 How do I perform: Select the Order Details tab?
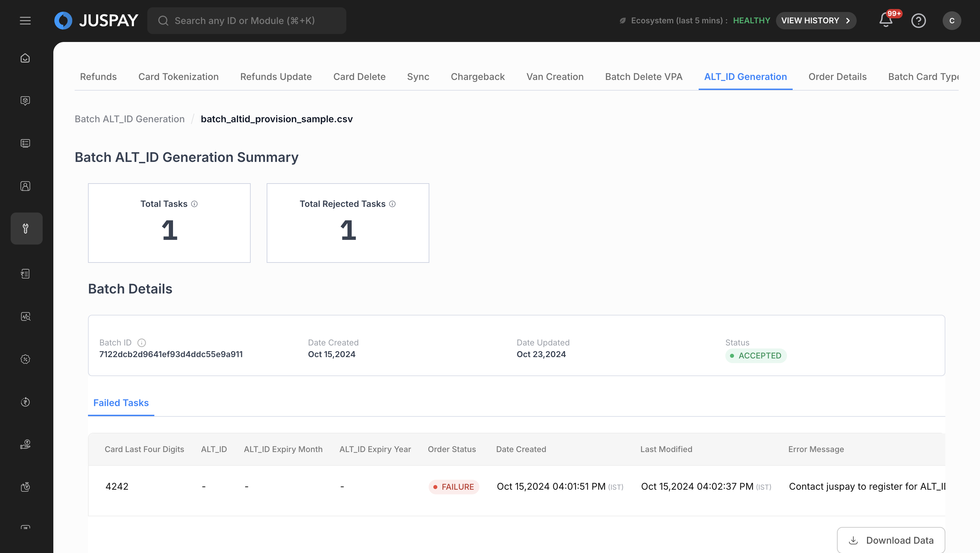(837, 77)
